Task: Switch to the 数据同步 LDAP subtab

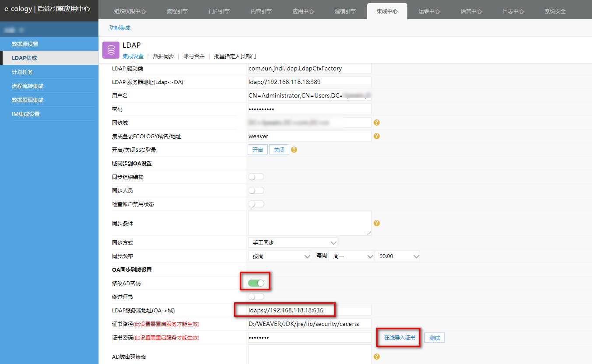Action: (163, 56)
